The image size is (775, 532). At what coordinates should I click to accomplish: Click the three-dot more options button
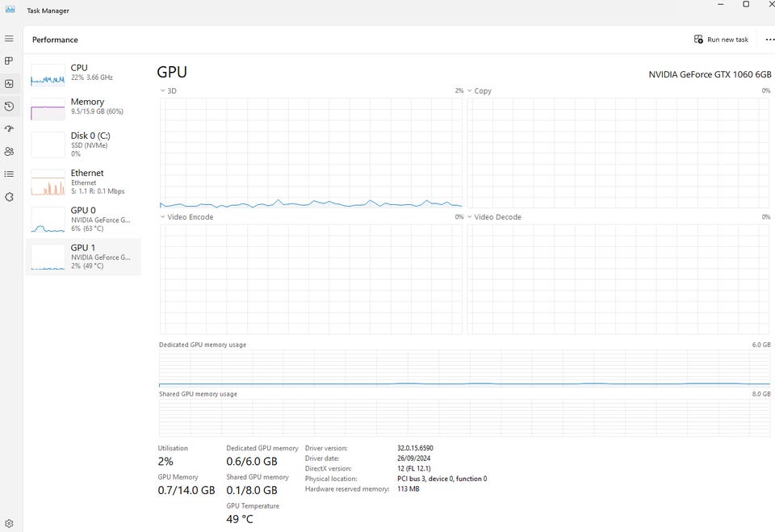[769, 40]
